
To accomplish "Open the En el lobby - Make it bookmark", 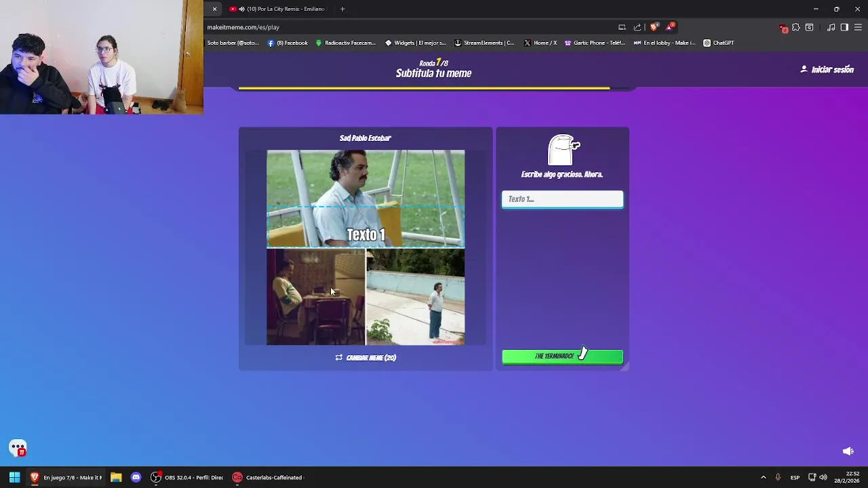I will pos(665,43).
